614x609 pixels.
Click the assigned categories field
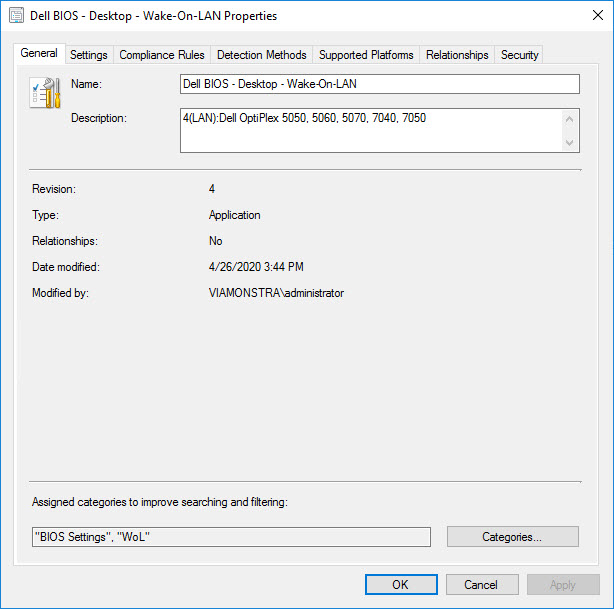click(231, 537)
